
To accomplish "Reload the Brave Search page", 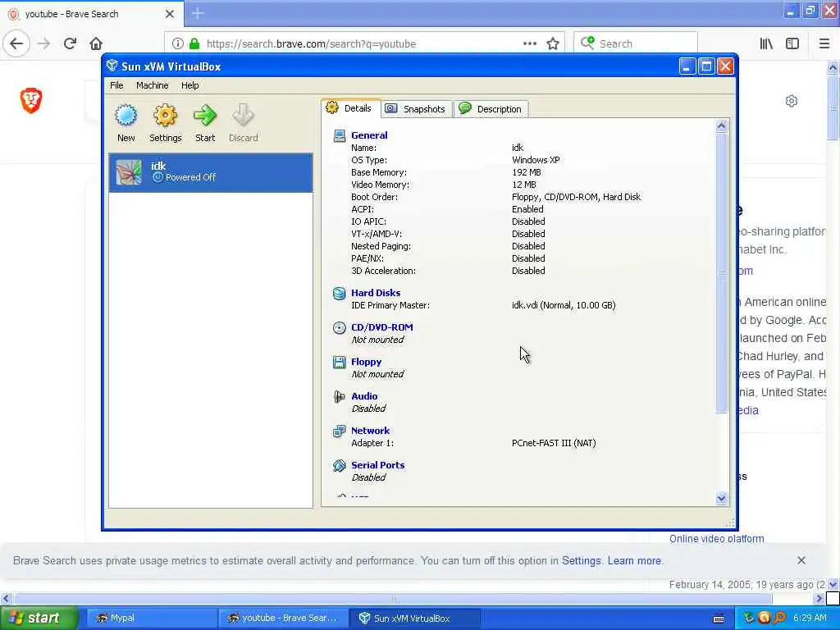I will coord(70,43).
